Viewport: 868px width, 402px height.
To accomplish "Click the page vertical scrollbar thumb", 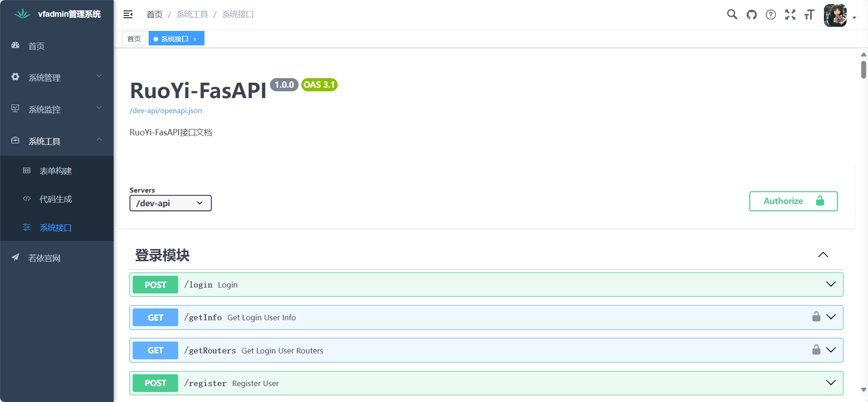I will coord(863,69).
